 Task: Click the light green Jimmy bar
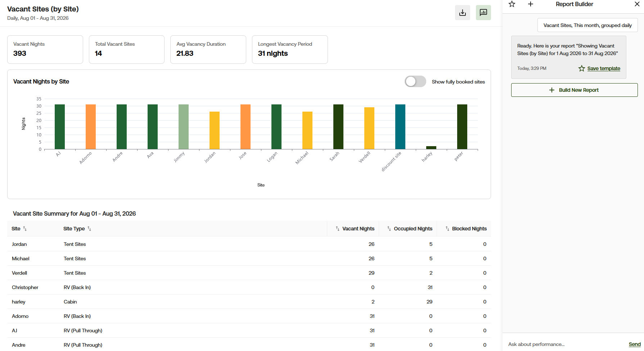pos(184,127)
